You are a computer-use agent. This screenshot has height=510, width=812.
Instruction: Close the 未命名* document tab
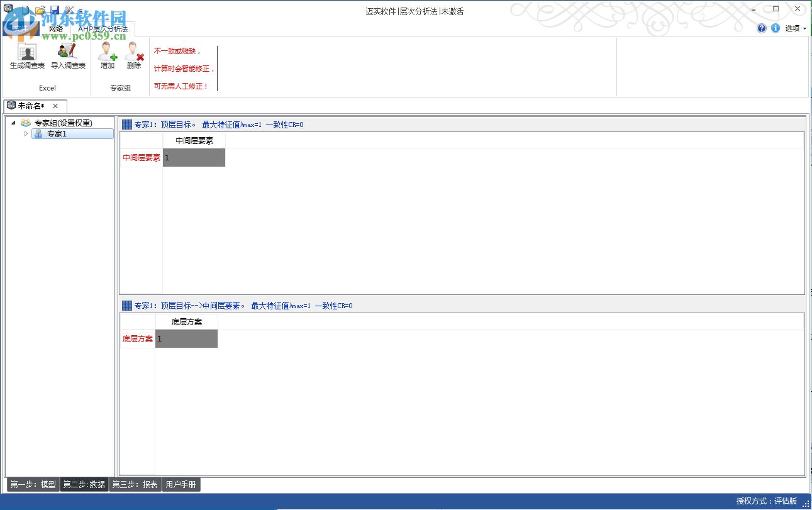(x=55, y=106)
